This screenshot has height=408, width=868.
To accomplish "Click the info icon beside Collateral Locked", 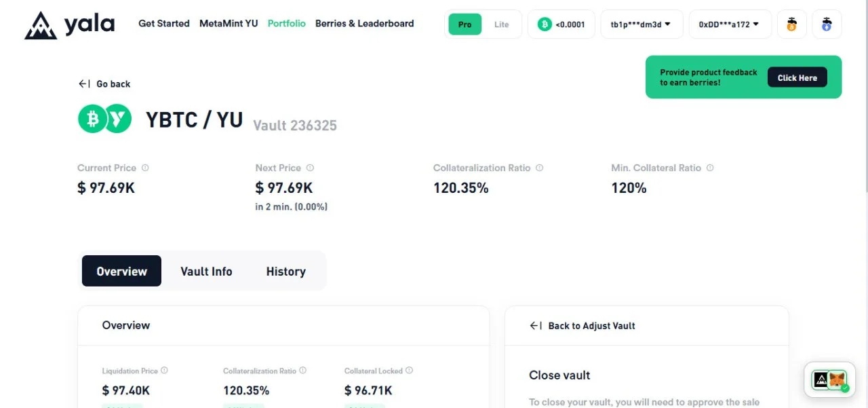I will pos(409,371).
